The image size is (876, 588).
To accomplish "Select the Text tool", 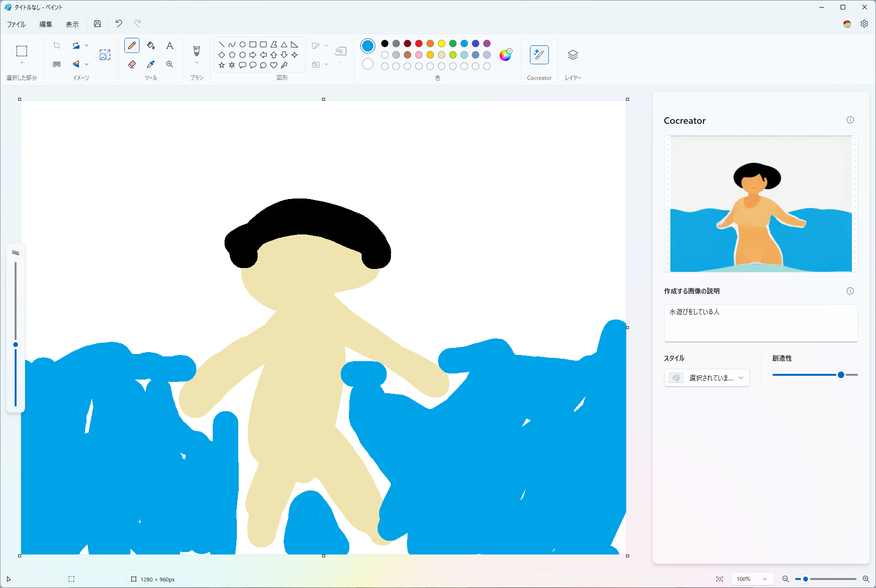I will click(170, 45).
